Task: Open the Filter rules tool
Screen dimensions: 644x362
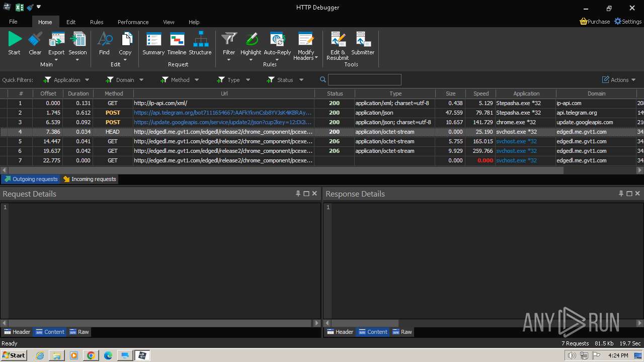Action: 229,39
